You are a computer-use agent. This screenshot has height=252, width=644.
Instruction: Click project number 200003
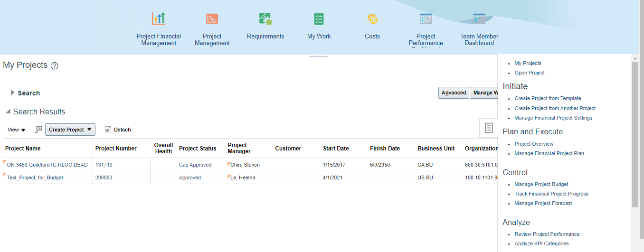tap(105, 177)
